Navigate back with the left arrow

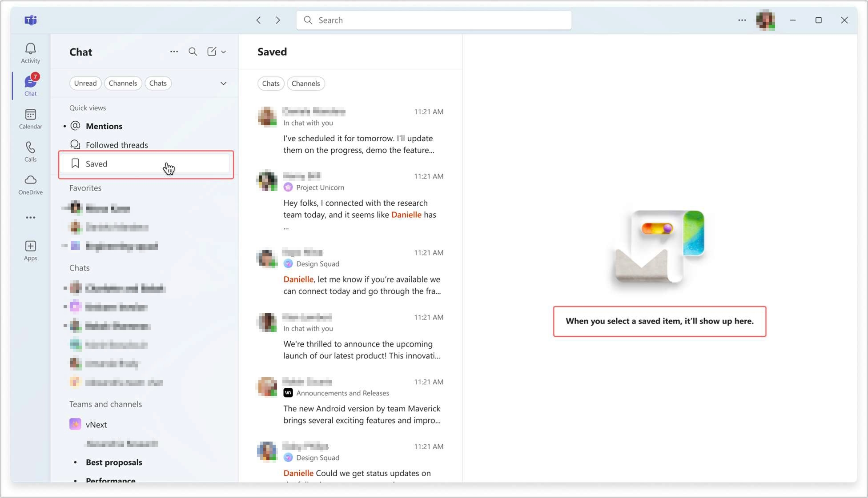coord(258,20)
